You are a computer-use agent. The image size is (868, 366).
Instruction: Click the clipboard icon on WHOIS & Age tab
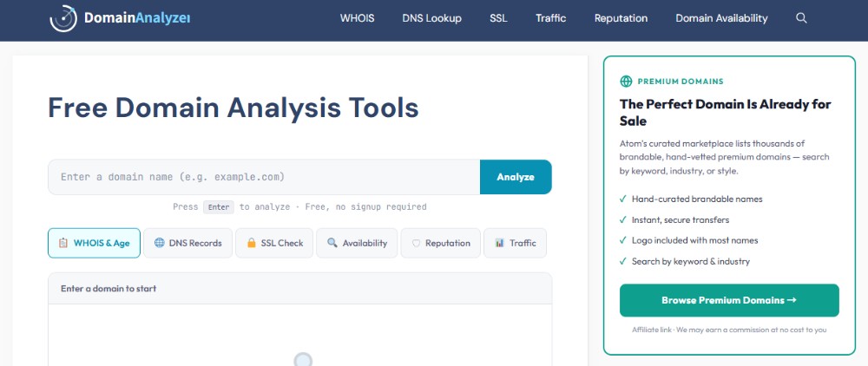(x=63, y=243)
